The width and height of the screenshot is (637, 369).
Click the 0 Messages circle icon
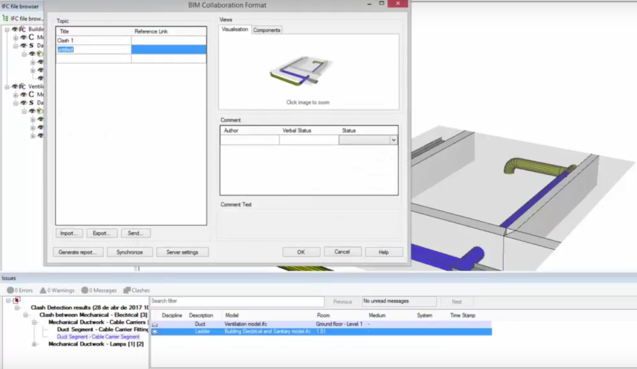84,290
